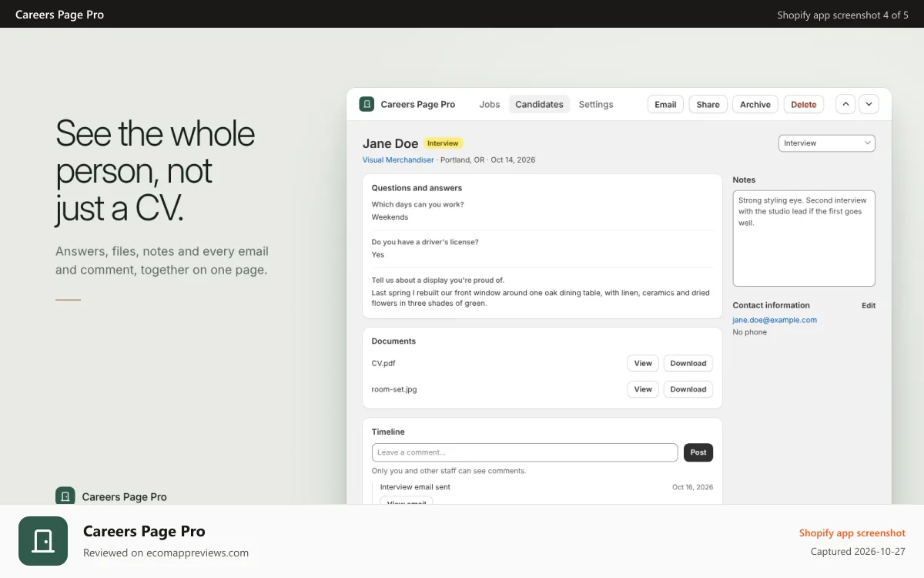Select the CV.pdf file name

coord(383,363)
